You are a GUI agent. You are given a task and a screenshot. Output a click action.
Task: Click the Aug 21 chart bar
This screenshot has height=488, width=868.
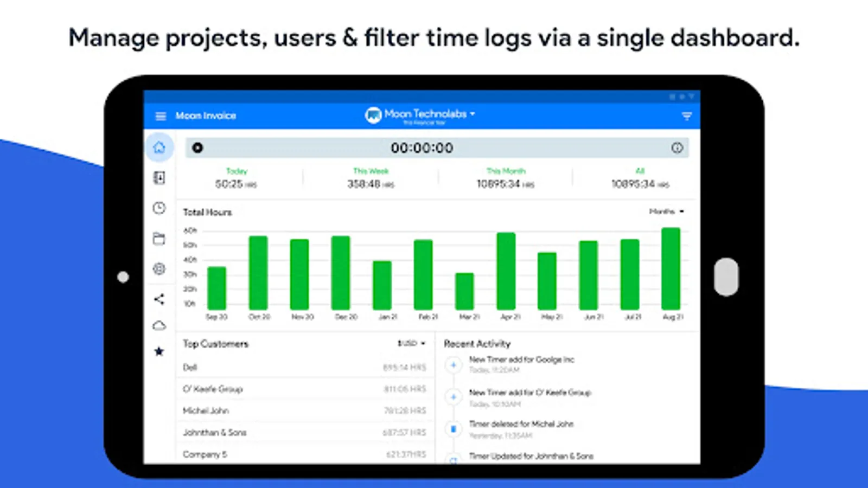click(671, 269)
